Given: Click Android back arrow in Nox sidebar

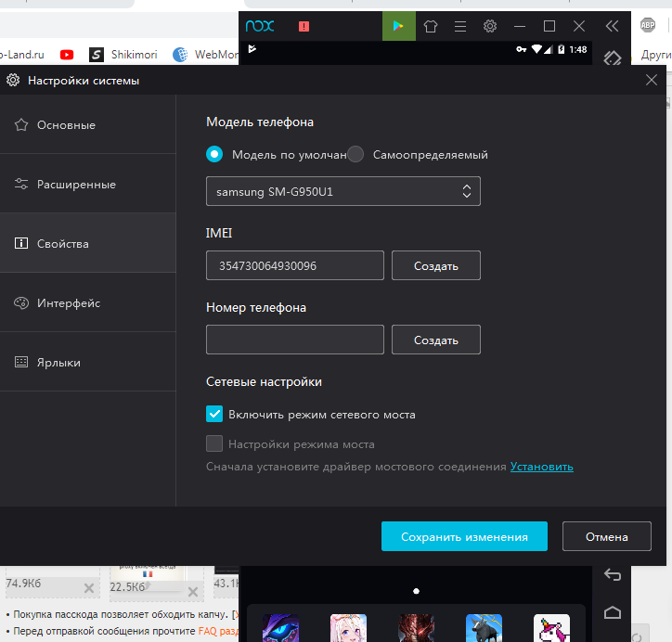Looking at the screenshot, I should (613, 574).
